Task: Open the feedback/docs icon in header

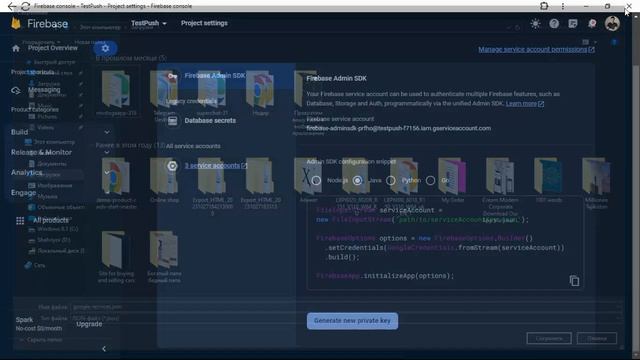Action: click(x=573, y=24)
